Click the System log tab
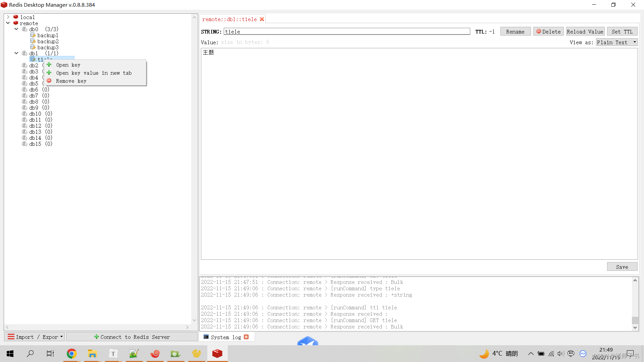 226,337
